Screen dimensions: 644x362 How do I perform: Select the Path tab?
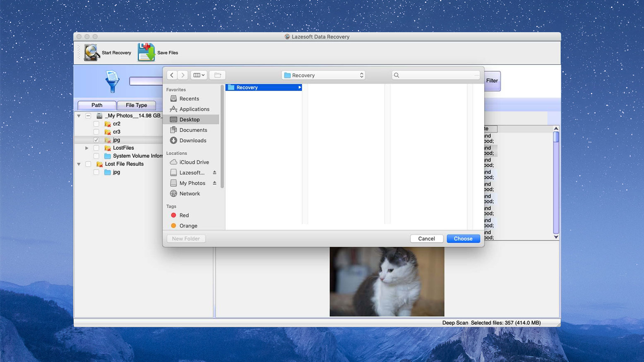tap(96, 105)
